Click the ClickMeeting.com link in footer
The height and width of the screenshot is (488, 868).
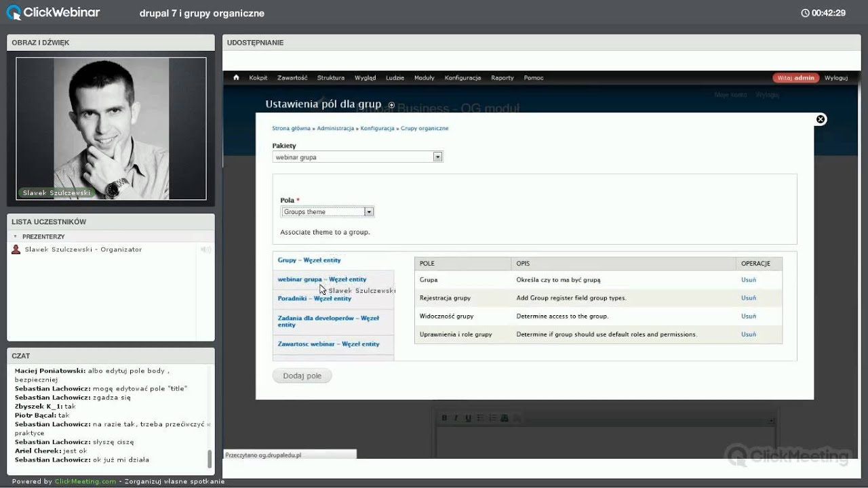pyautogui.click(x=85, y=481)
